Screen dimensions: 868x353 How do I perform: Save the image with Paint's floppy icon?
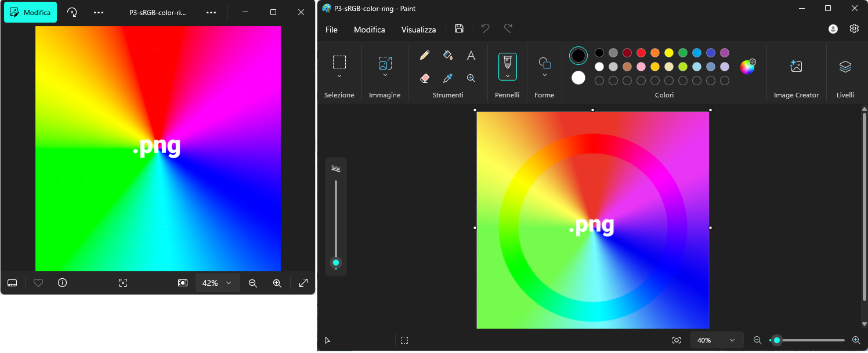459,28
